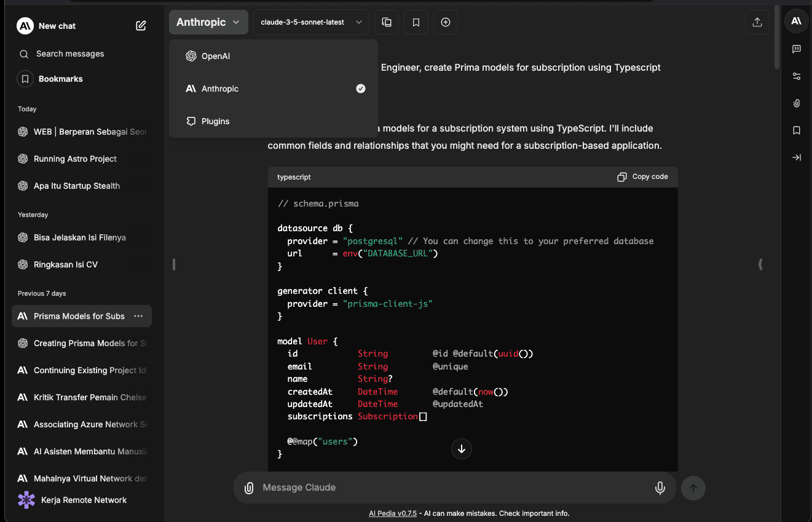
Task: Open options menu for Prisma Models chat
Action: [138, 316]
